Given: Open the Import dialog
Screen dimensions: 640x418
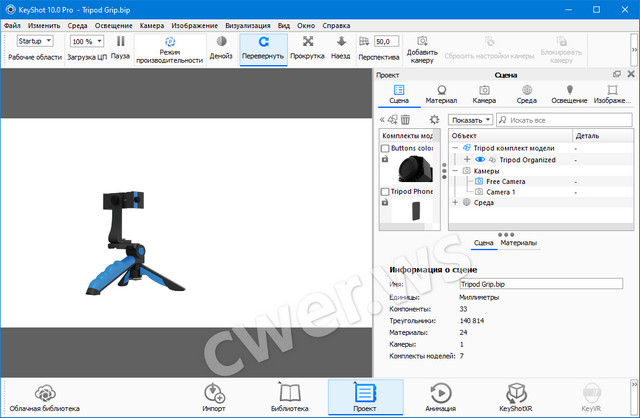Looking at the screenshot, I should click(x=213, y=397).
